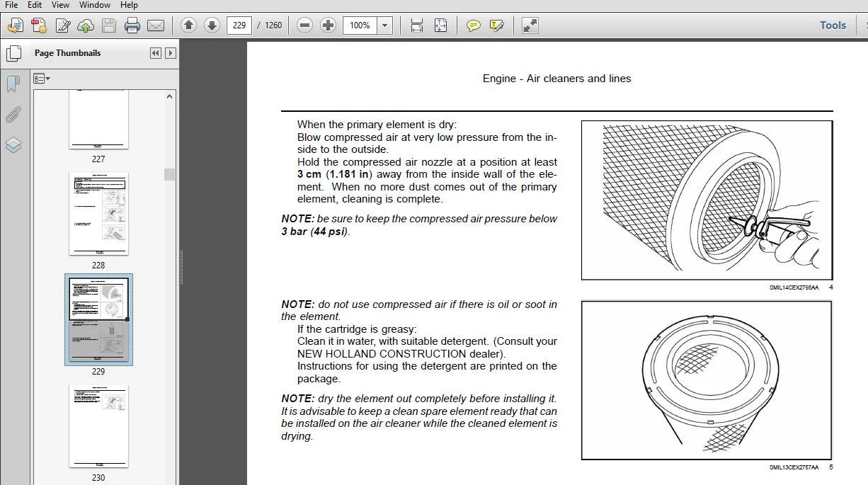The width and height of the screenshot is (868, 485).
Task: Click the fit width scrolling icon
Action: click(x=417, y=25)
